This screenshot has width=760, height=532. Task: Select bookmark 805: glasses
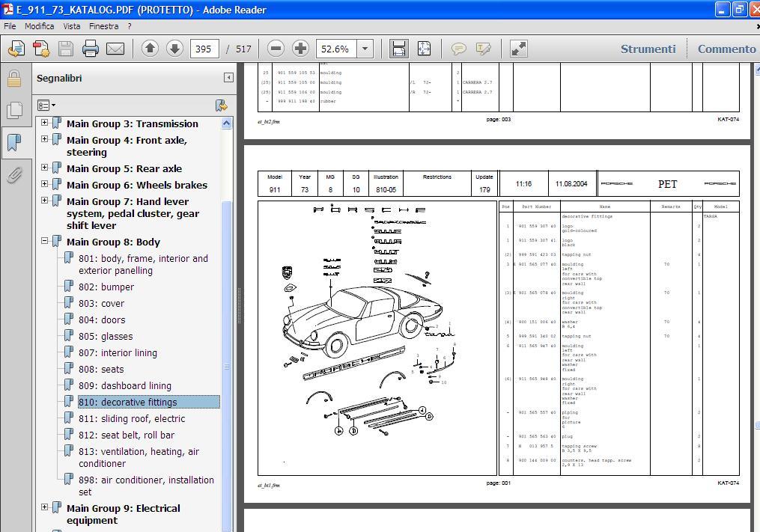105,336
